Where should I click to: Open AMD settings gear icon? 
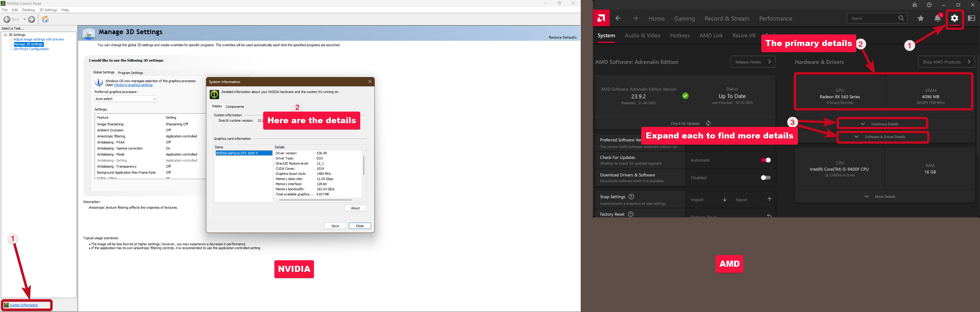pyautogui.click(x=955, y=18)
